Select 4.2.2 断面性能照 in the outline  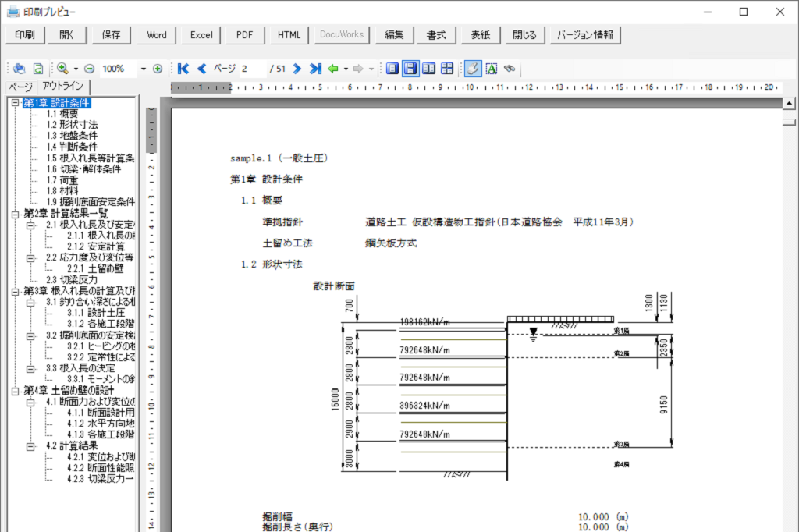101,468
